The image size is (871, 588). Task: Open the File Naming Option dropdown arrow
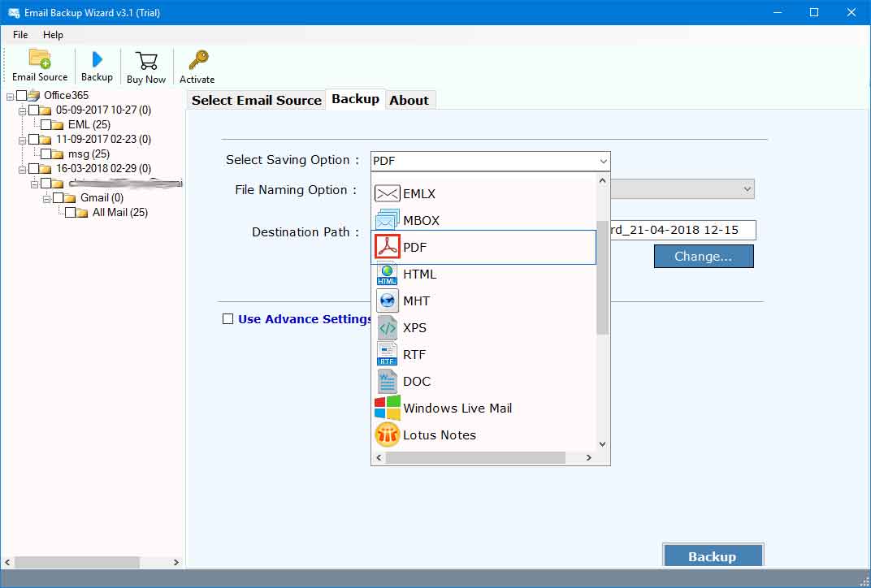pyautogui.click(x=747, y=188)
